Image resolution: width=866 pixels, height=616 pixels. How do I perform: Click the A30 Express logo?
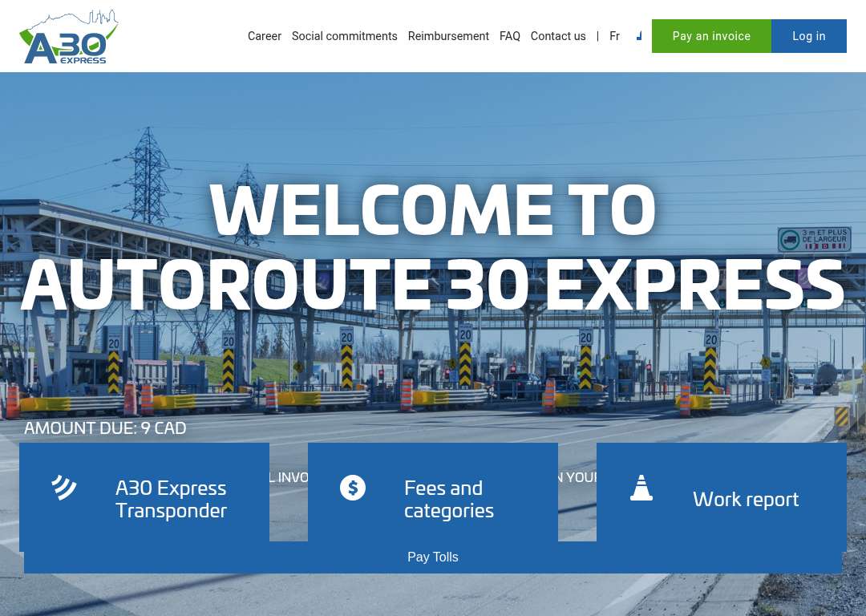coord(68,36)
